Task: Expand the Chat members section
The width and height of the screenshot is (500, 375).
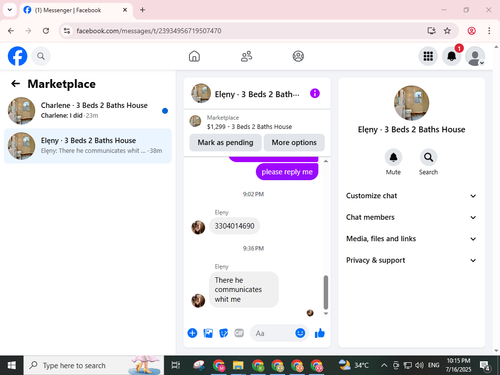Action: 411,217
